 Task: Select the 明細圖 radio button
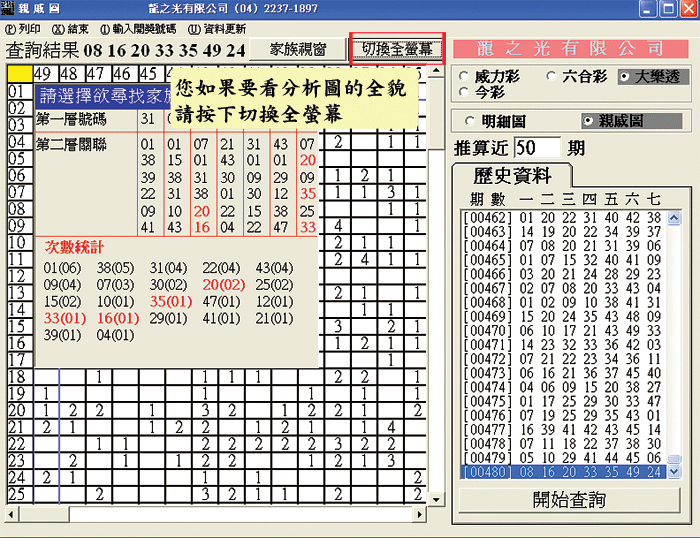tap(495, 121)
